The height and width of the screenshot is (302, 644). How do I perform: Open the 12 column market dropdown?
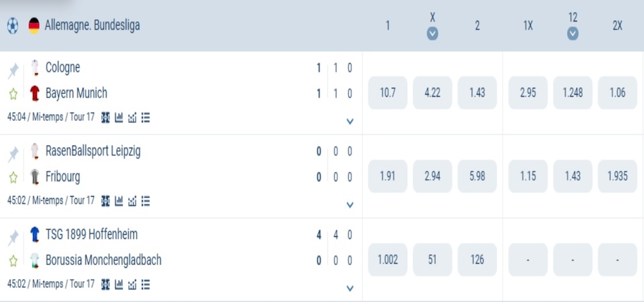point(572,34)
